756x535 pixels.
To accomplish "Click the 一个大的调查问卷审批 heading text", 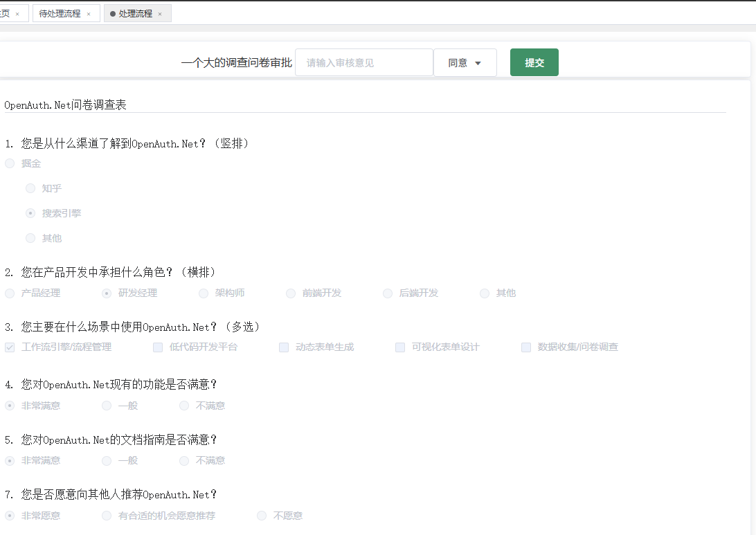I will tap(237, 63).
